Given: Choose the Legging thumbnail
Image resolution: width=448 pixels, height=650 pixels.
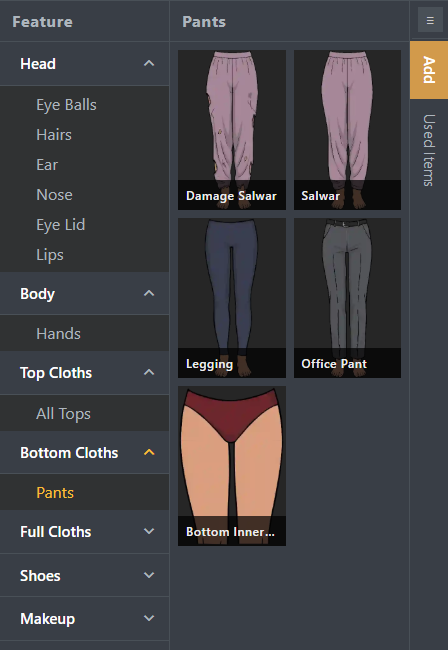Looking at the screenshot, I should click(232, 298).
